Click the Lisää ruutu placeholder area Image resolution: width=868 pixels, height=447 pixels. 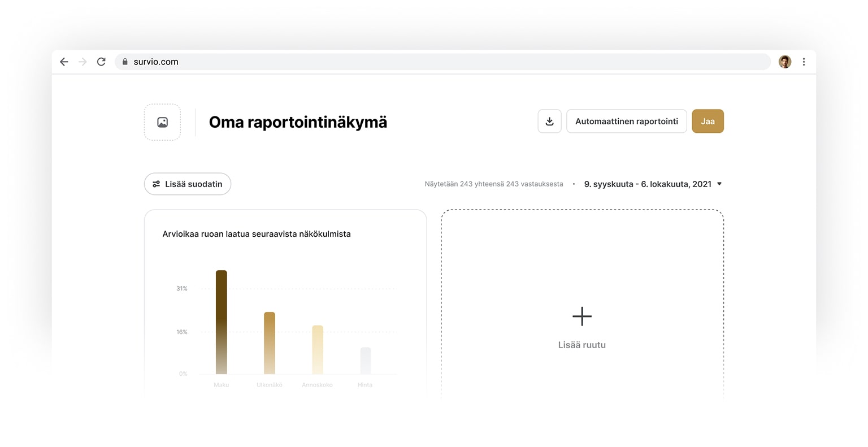click(x=581, y=344)
